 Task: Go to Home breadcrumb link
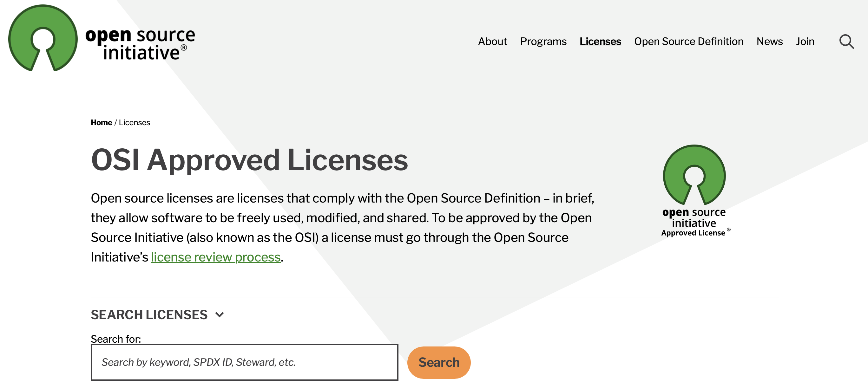101,123
